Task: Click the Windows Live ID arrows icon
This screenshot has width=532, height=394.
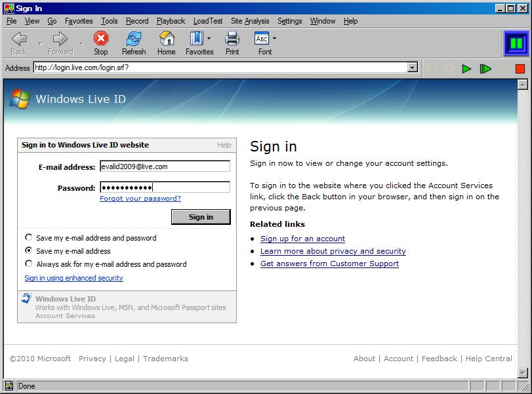Action: (26, 298)
